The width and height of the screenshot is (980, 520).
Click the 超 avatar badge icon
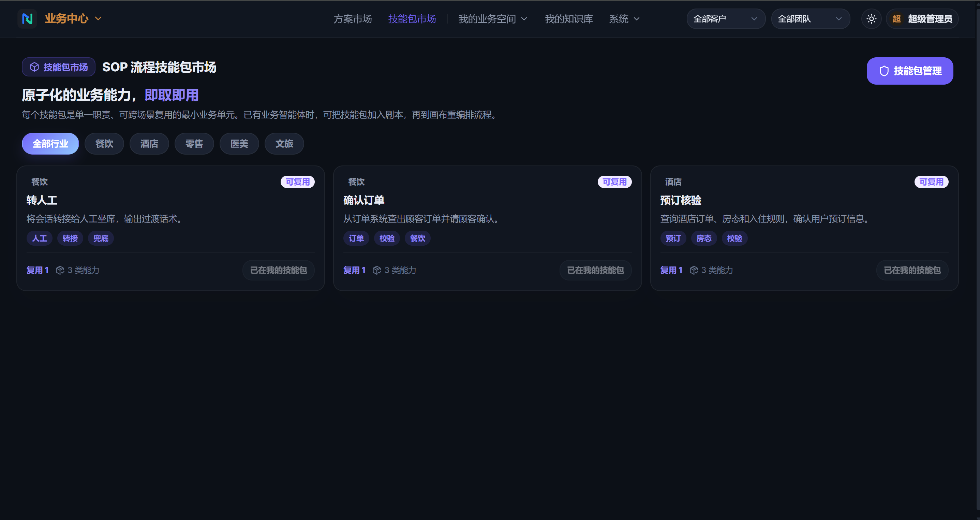(x=897, y=19)
